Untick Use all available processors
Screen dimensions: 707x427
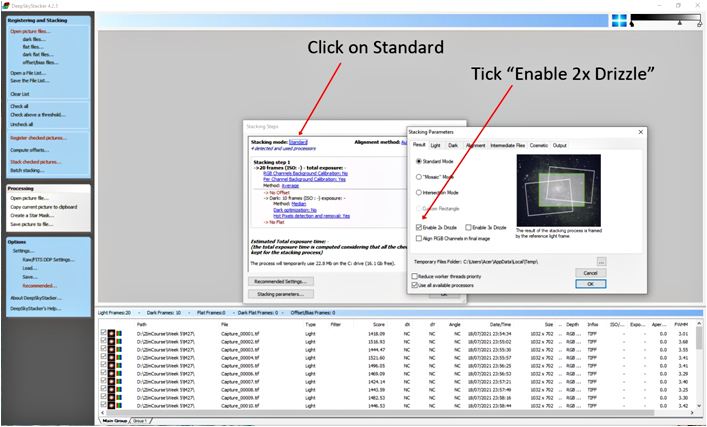414,285
